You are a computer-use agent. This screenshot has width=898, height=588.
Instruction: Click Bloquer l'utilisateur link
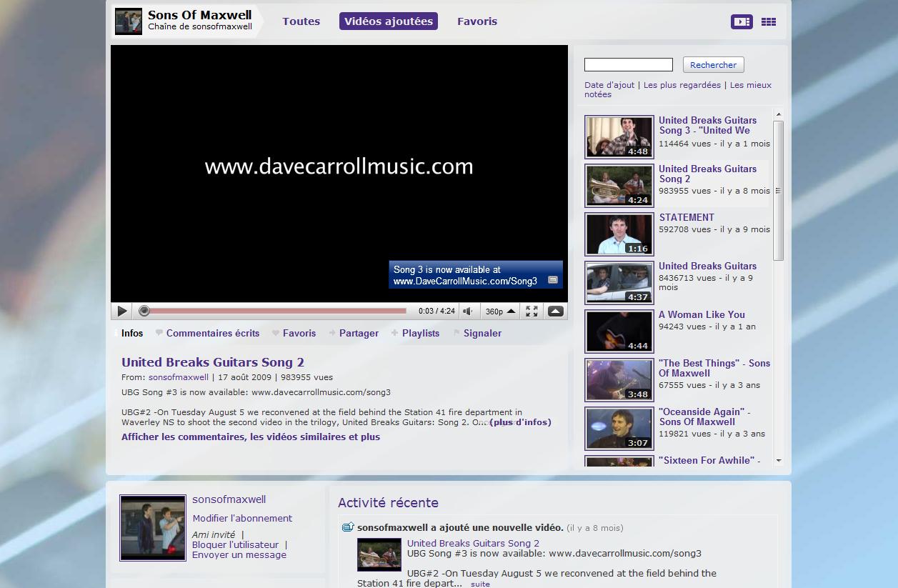click(x=236, y=544)
